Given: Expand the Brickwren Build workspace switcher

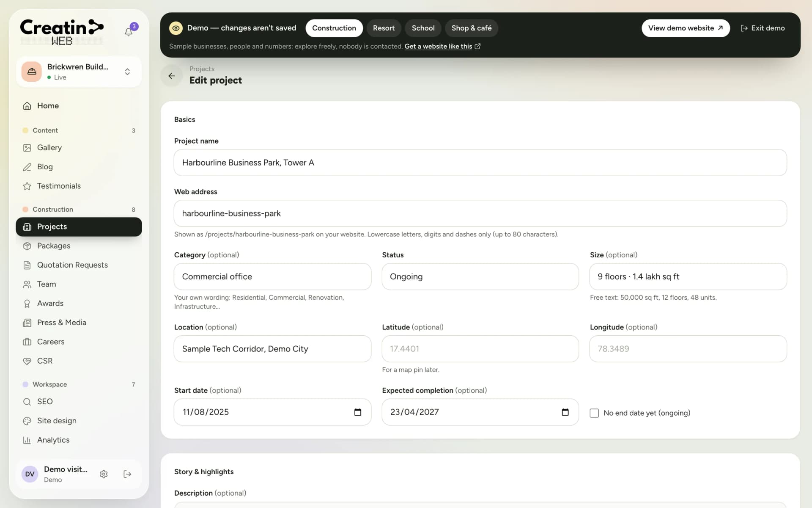Looking at the screenshot, I should 127,72.
